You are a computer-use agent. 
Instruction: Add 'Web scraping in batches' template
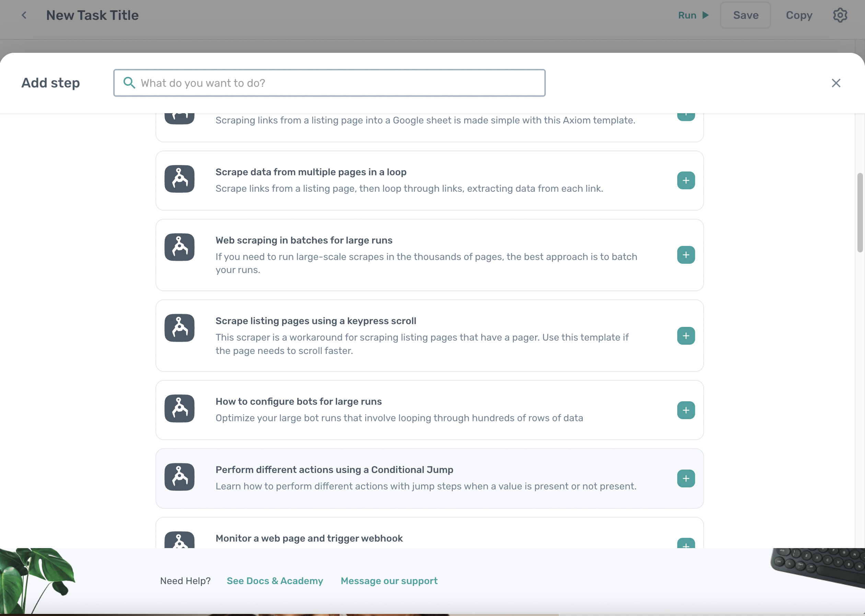685,255
